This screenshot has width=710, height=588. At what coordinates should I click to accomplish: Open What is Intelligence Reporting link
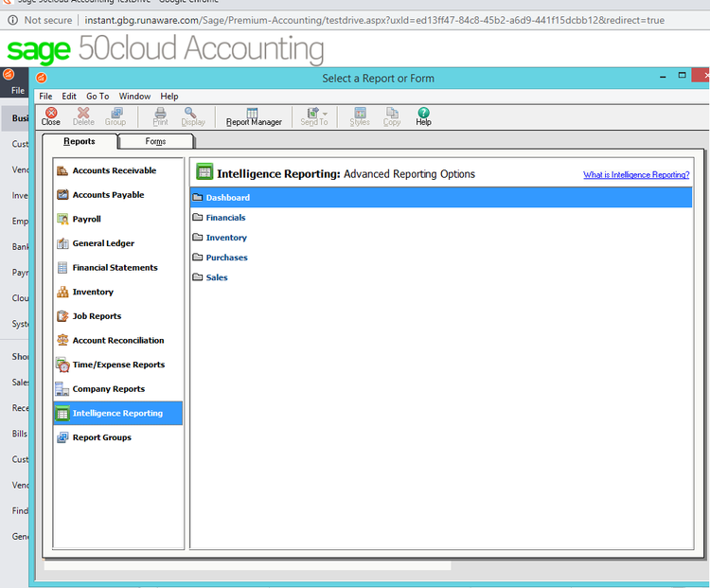(636, 175)
